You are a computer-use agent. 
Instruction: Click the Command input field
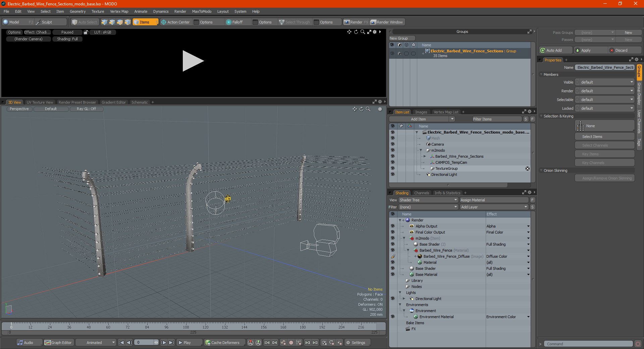pos(589,344)
